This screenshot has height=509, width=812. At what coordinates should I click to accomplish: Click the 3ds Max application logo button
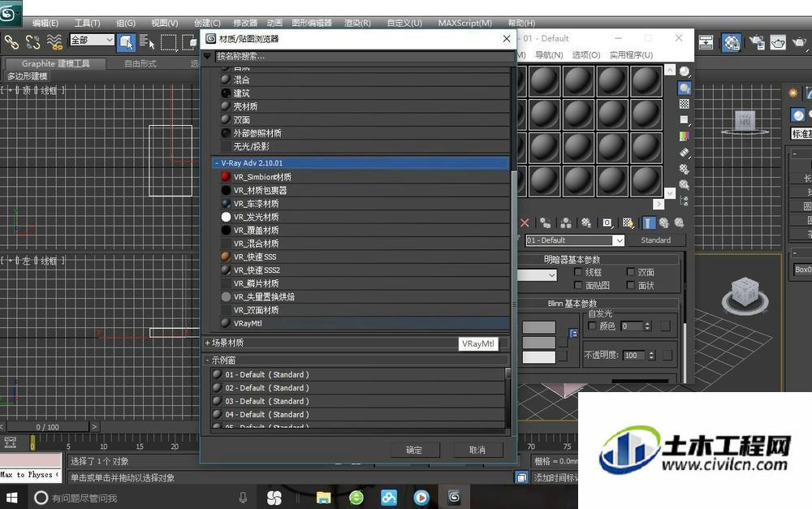point(9,13)
